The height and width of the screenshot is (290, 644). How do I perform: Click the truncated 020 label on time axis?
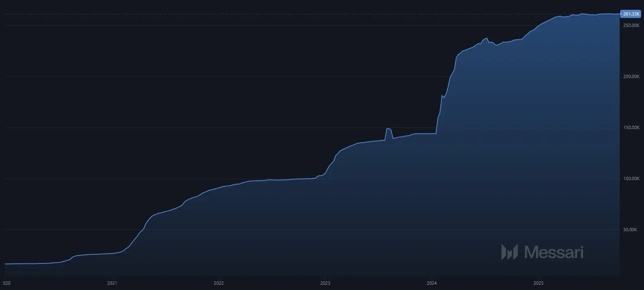point(6,283)
